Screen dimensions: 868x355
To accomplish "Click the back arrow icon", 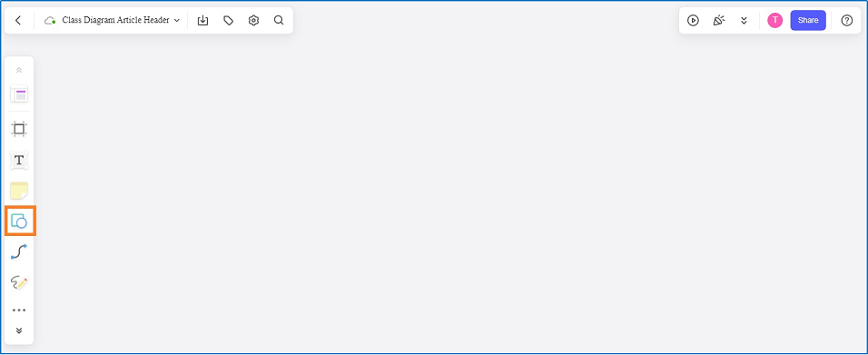I will tap(18, 21).
